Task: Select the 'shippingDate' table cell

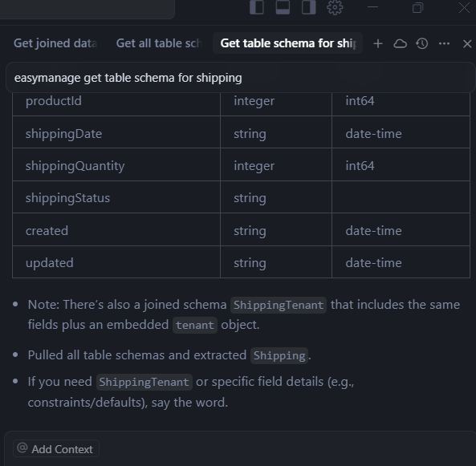Action: tap(116, 132)
